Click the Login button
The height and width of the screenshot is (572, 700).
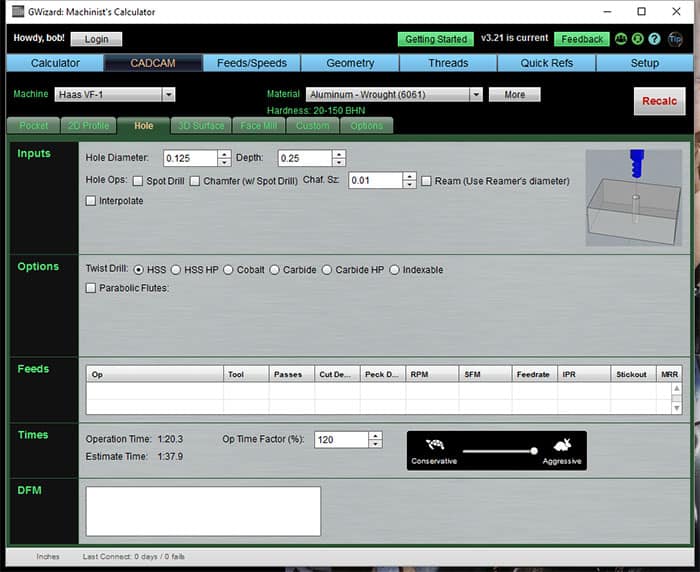96,39
